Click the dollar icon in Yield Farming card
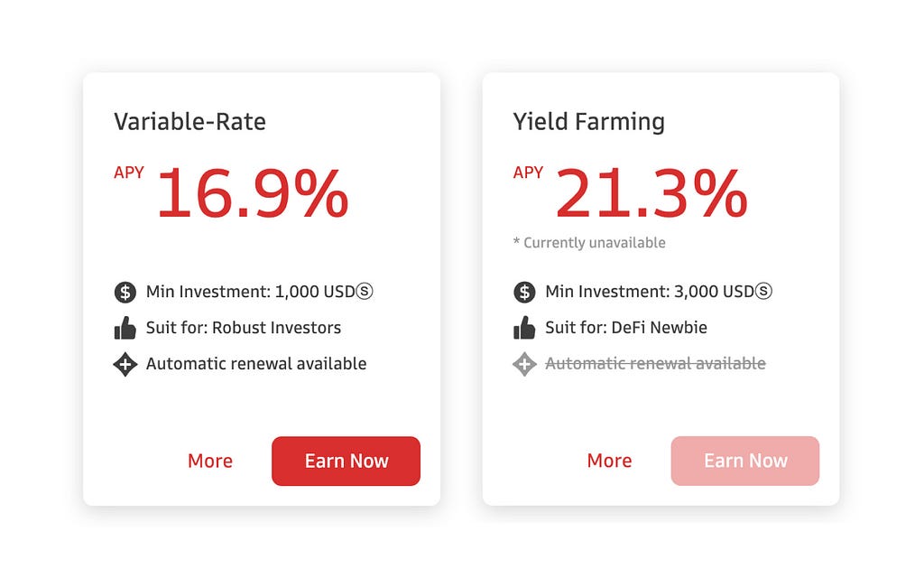Image resolution: width=924 pixels, height=578 pixels. (x=524, y=292)
